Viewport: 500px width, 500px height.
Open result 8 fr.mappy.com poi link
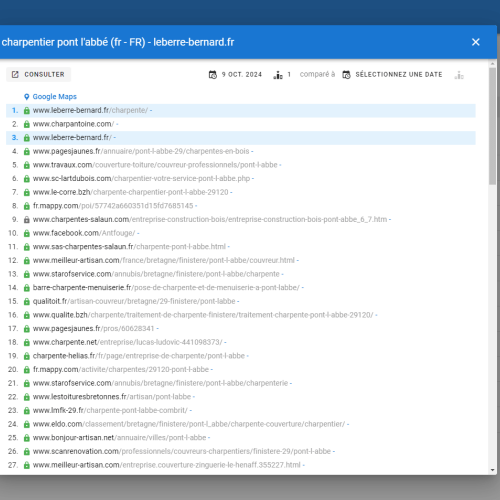tap(113, 206)
